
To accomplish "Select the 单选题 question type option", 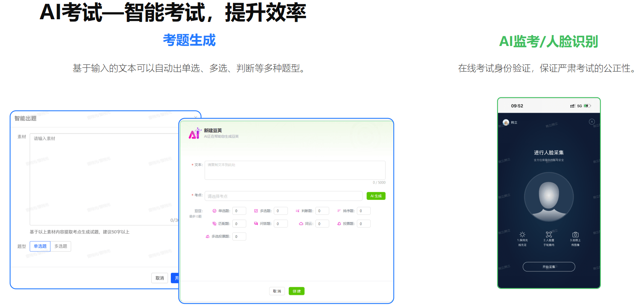I will pyautogui.click(x=40, y=246).
